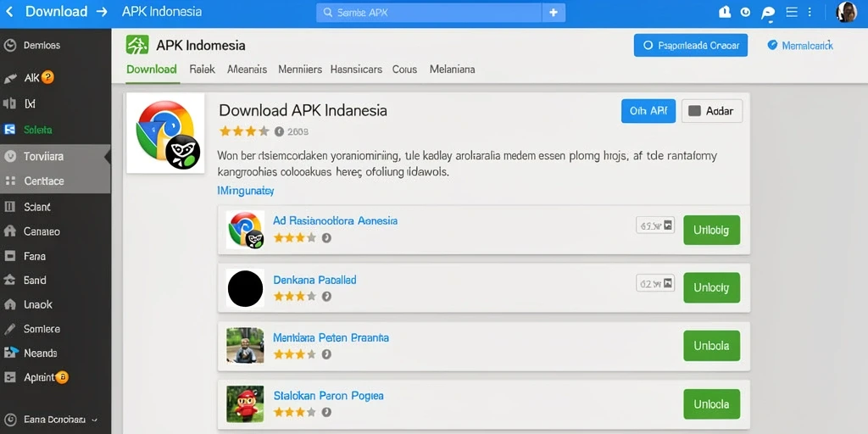Click the size badge in Denkana row

pyautogui.click(x=655, y=283)
